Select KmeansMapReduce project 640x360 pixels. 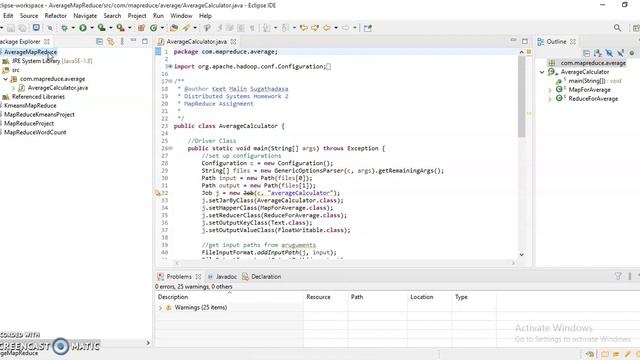tap(30, 106)
